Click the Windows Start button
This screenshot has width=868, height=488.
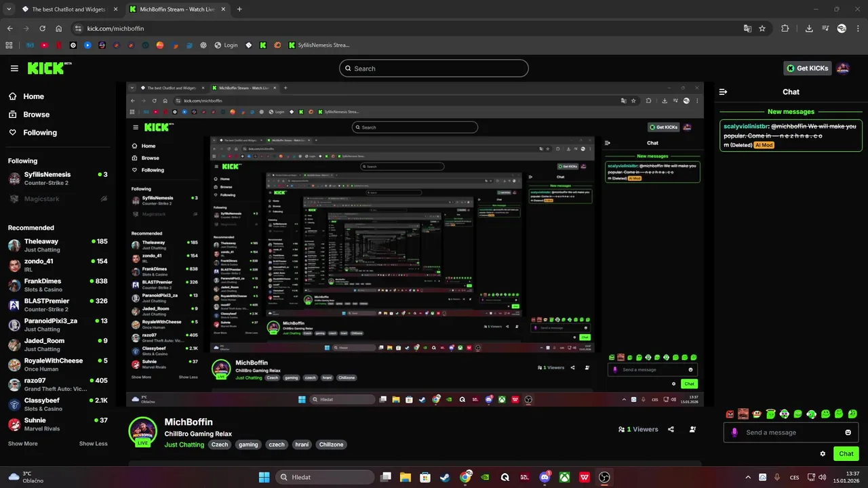click(264, 477)
